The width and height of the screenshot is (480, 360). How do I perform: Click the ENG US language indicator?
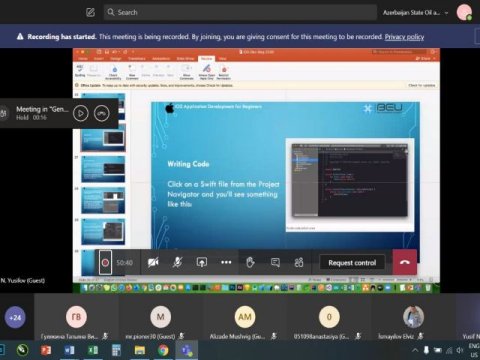point(474,350)
